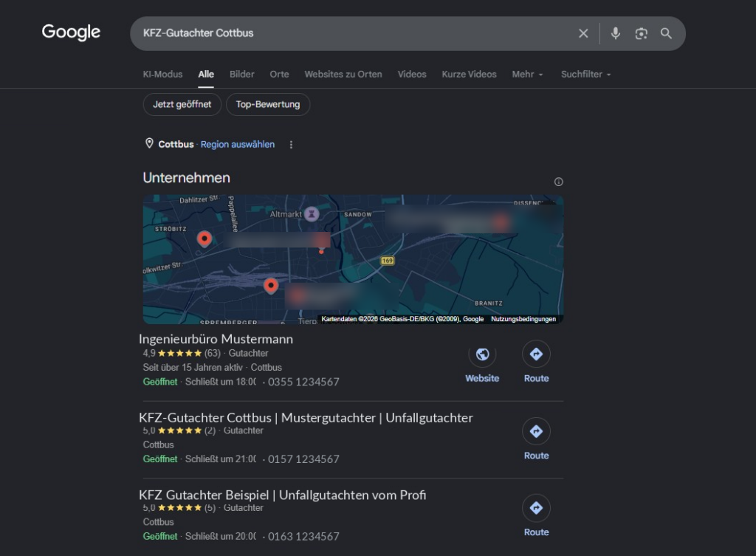756x556 pixels.
Task: Click 'Seit über 15 Jahren aktiv' text
Action: tap(193, 367)
